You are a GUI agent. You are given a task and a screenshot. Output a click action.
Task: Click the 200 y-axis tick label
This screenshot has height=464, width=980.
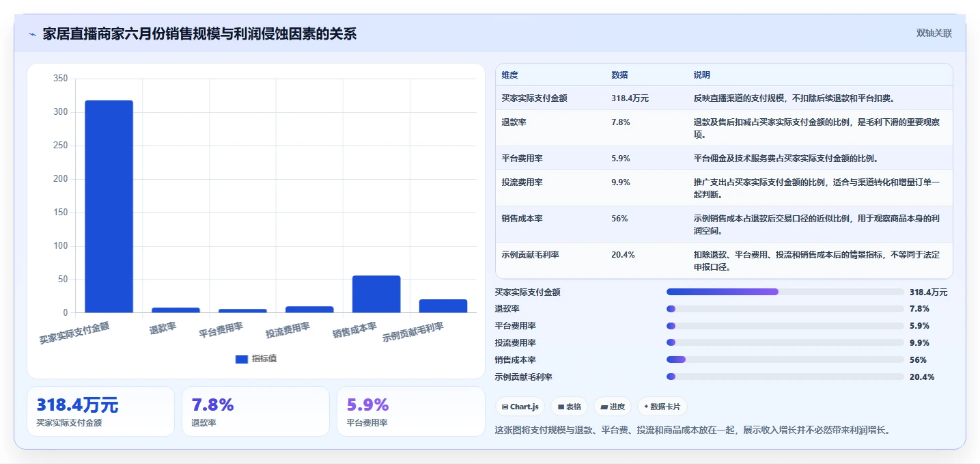(x=60, y=180)
